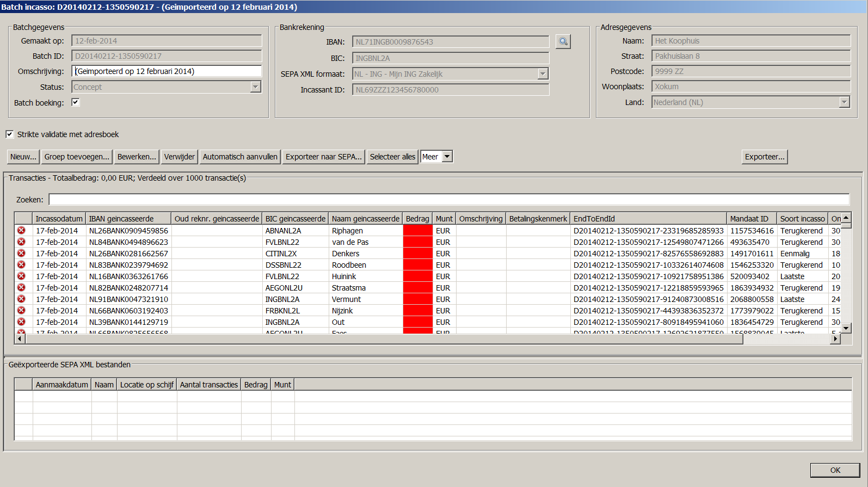Click Exporteer naar SEPA button
Viewport: 868px width, 487px height.
[323, 157]
